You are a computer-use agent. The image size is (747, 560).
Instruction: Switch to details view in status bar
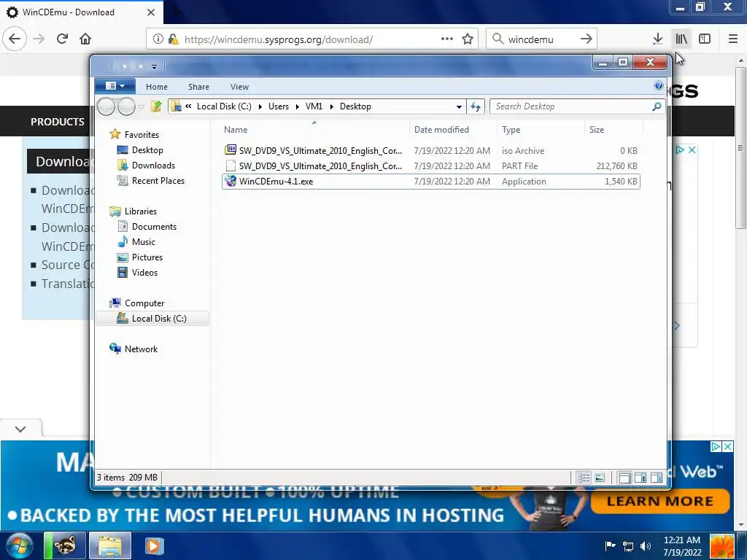pos(584,478)
